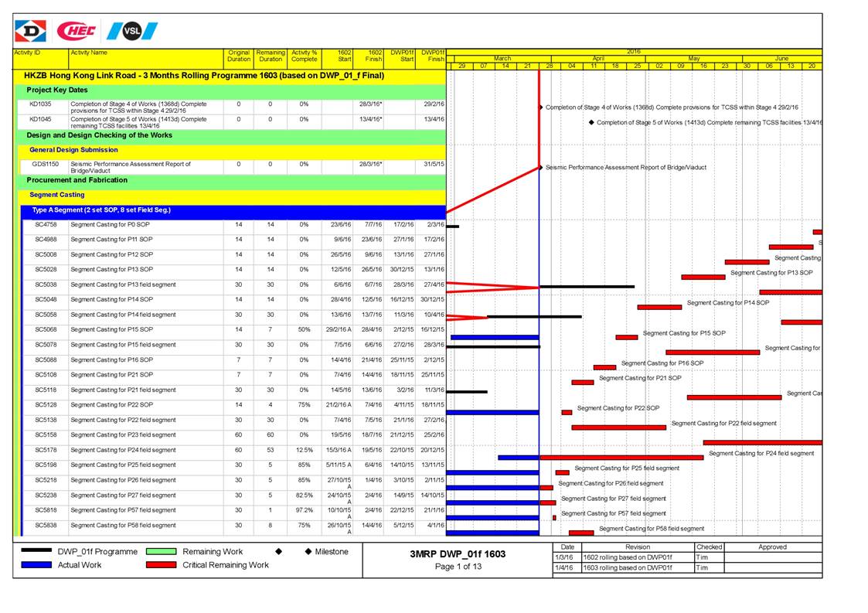Image resolution: width=868 pixels, height=613 pixels.
Task: Click the red bar labeled Segment Casting for P21 SOP
Action: pyautogui.click(x=583, y=382)
